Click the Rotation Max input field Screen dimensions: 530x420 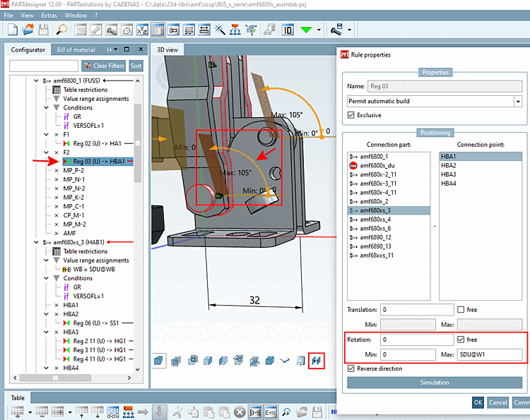pos(489,354)
